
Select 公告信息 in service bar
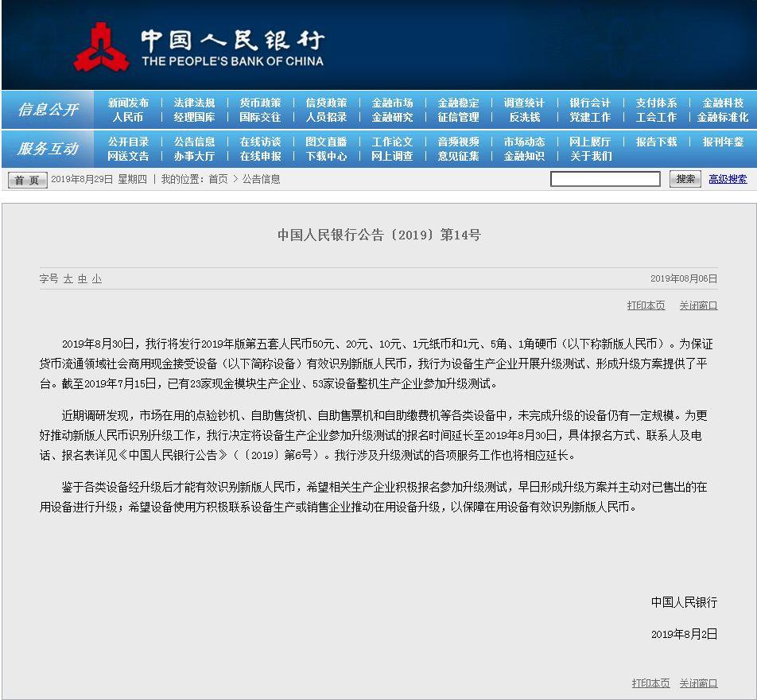point(194,142)
